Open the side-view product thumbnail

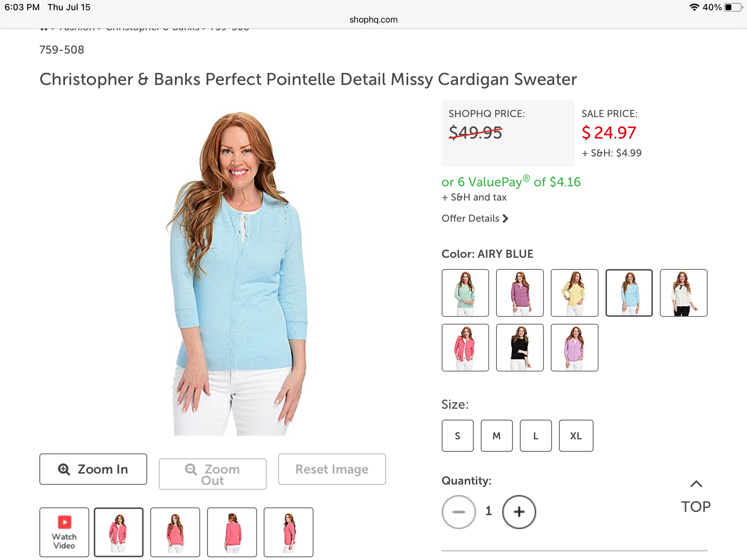point(289,532)
